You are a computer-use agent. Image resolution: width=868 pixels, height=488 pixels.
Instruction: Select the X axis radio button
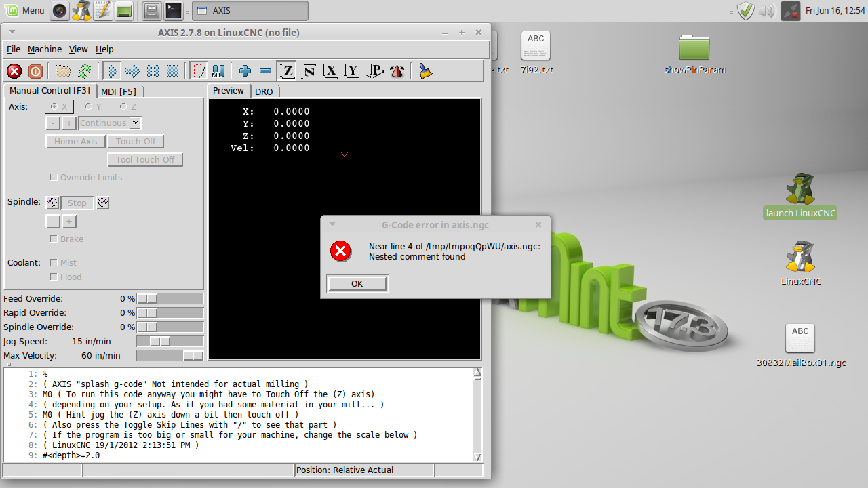59,106
